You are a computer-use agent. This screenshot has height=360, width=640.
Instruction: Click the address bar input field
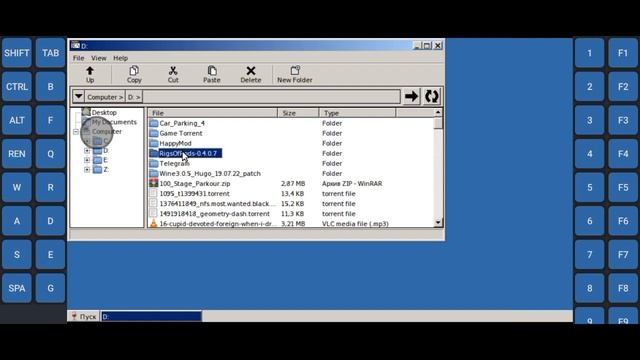coord(271,97)
